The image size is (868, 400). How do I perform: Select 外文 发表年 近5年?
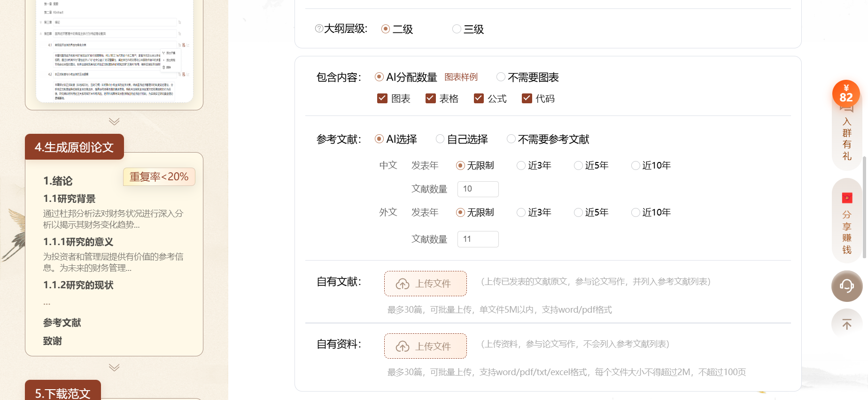pos(578,212)
